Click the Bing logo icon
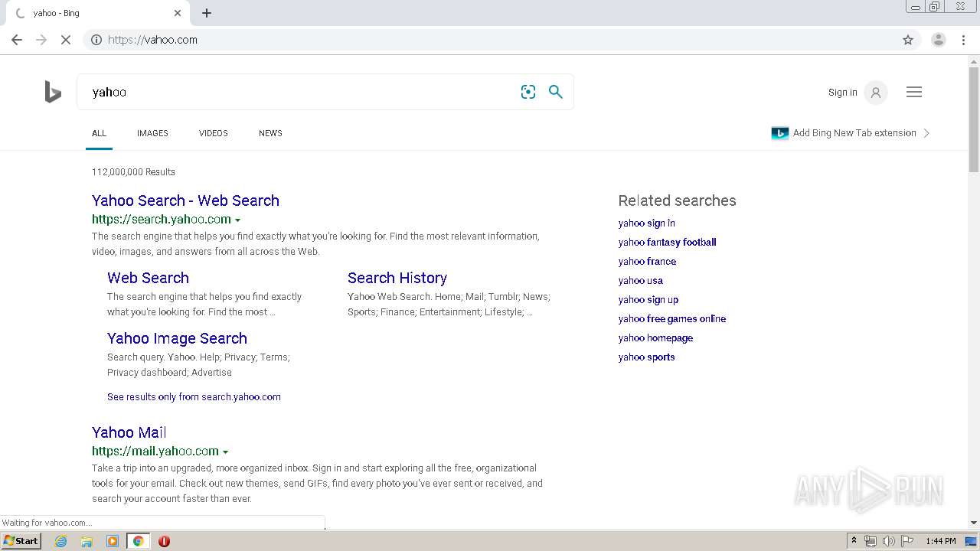980x551 pixels. [53, 92]
